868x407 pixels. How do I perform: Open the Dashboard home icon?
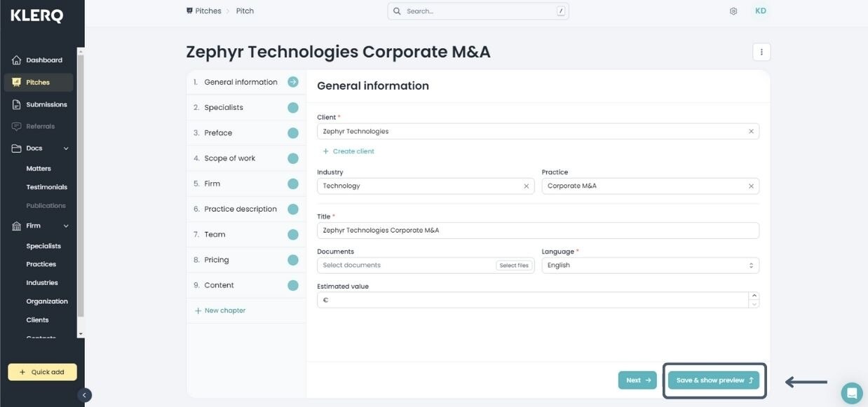(16, 60)
